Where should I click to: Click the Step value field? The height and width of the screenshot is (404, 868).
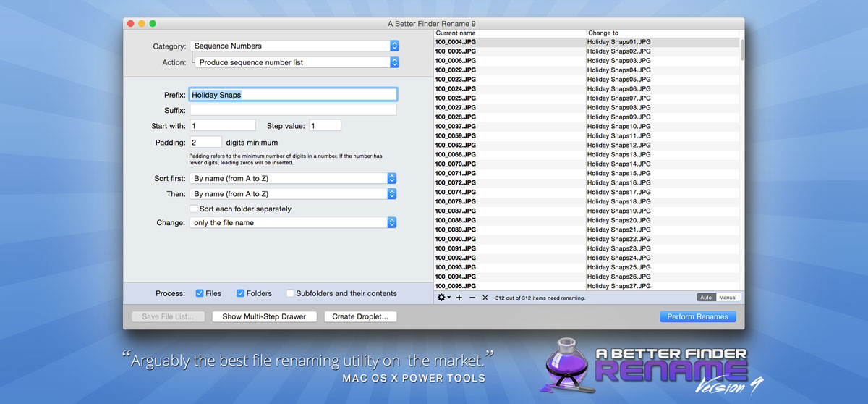pyautogui.click(x=325, y=125)
